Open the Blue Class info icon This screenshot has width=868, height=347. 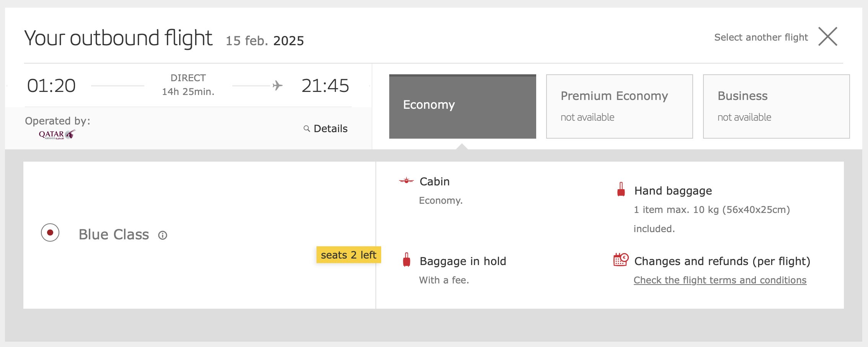163,235
